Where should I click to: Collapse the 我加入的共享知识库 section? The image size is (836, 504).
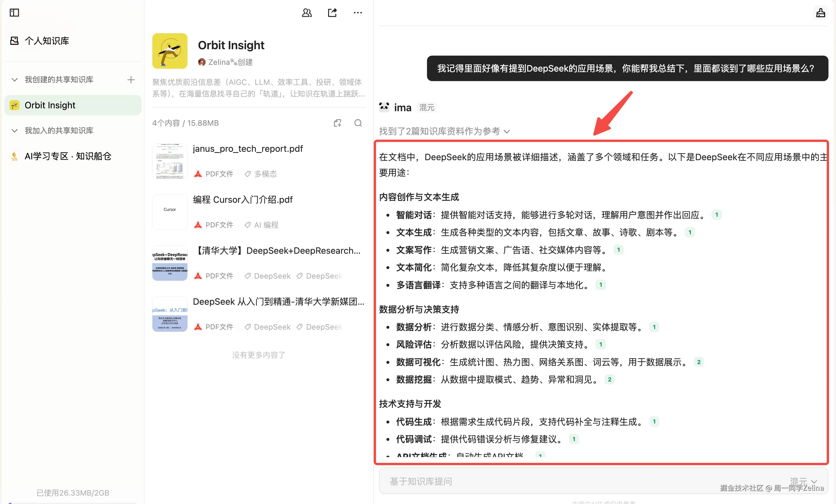tap(14, 130)
